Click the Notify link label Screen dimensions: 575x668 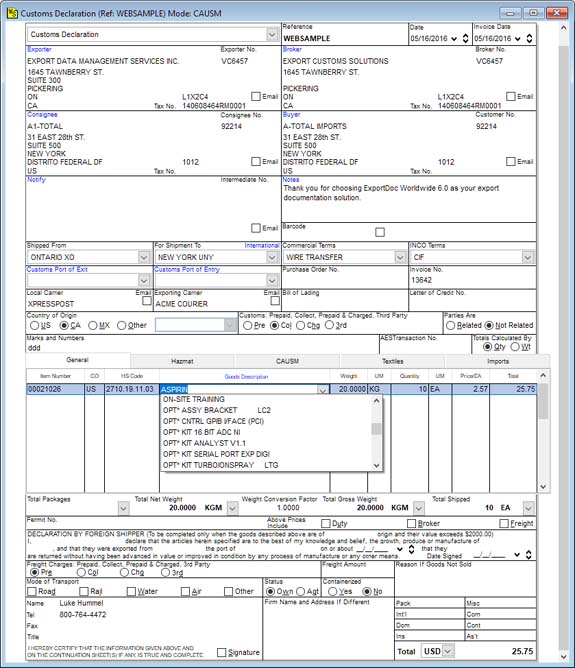click(36, 179)
